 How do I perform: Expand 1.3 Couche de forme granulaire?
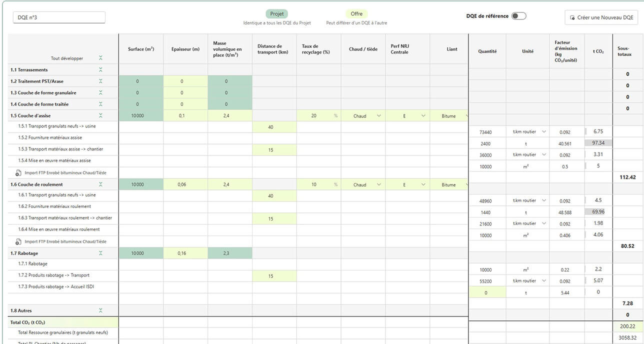pos(100,92)
